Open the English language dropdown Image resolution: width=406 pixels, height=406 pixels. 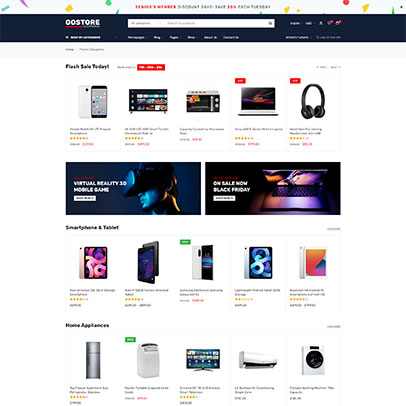pyautogui.click(x=295, y=23)
